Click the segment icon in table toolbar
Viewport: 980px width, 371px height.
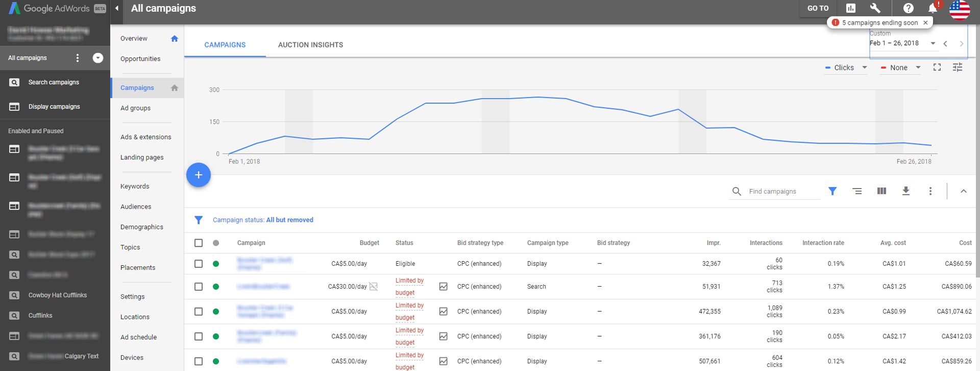[x=857, y=191]
